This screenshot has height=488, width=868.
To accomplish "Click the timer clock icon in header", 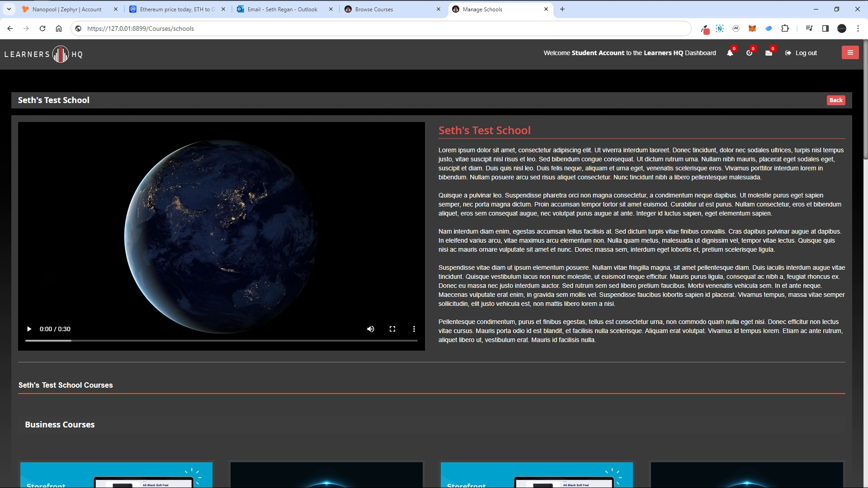I will (x=749, y=53).
